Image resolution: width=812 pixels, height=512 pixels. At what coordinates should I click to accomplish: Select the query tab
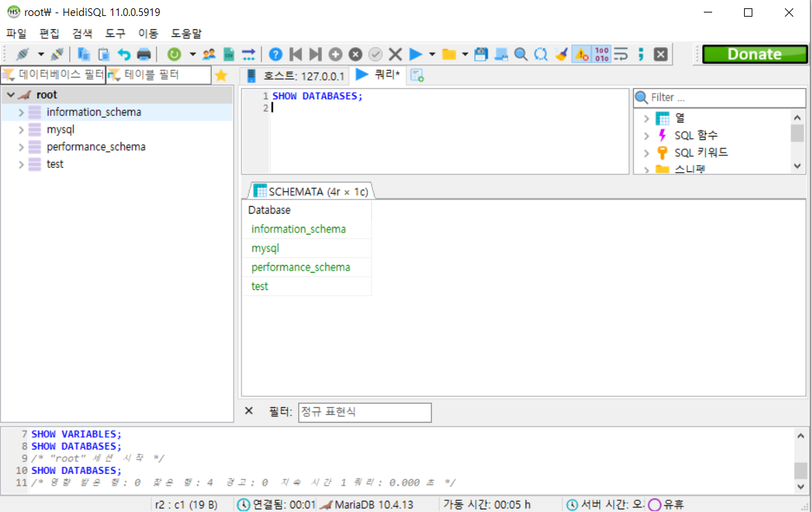click(x=378, y=75)
